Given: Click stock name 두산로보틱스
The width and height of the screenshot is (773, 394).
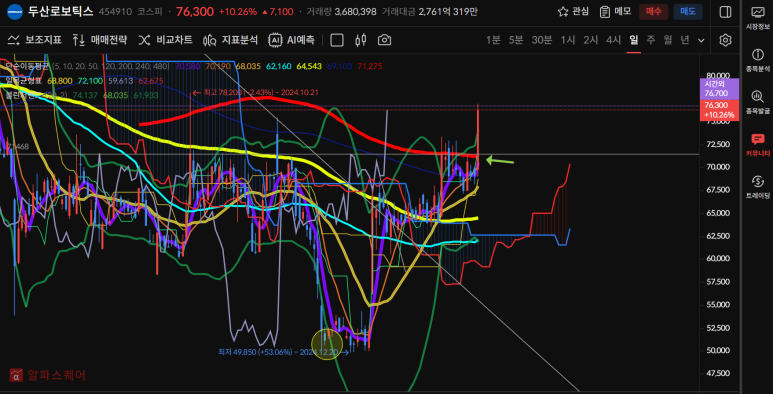Looking at the screenshot, I should click(x=60, y=12).
